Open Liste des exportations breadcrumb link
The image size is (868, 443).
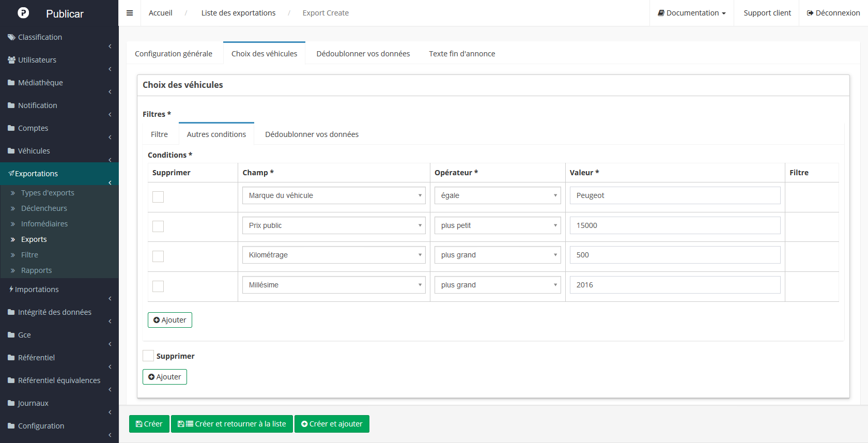tap(238, 13)
